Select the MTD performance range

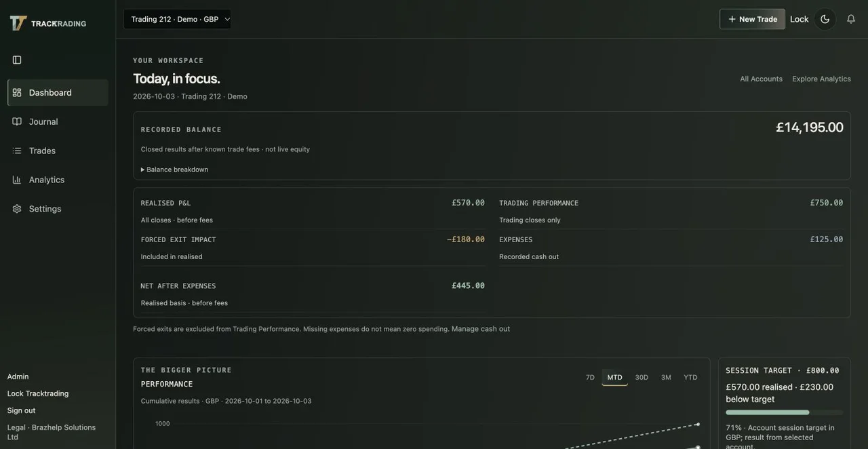(615, 377)
